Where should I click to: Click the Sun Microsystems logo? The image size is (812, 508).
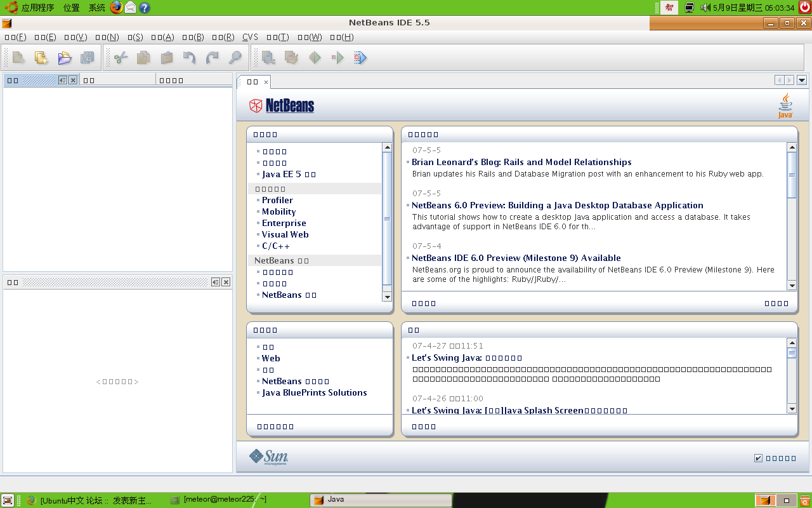coord(269,457)
